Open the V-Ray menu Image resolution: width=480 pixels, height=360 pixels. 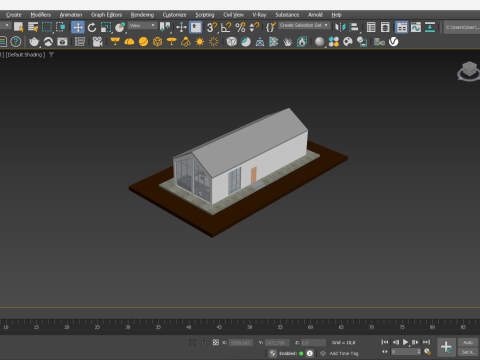[x=259, y=15]
